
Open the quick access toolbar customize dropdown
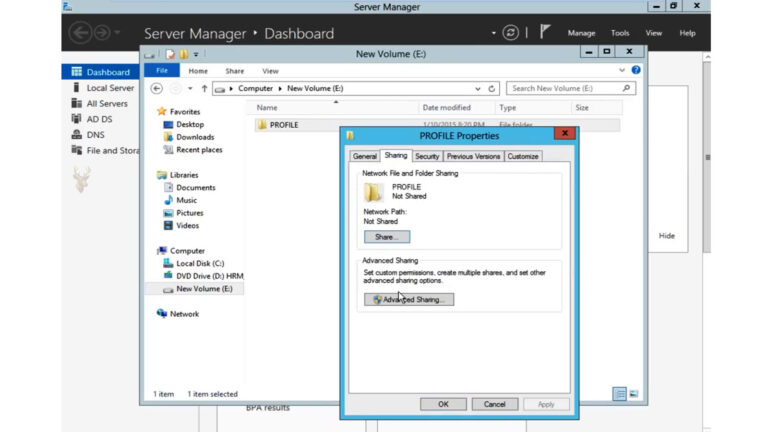click(196, 54)
